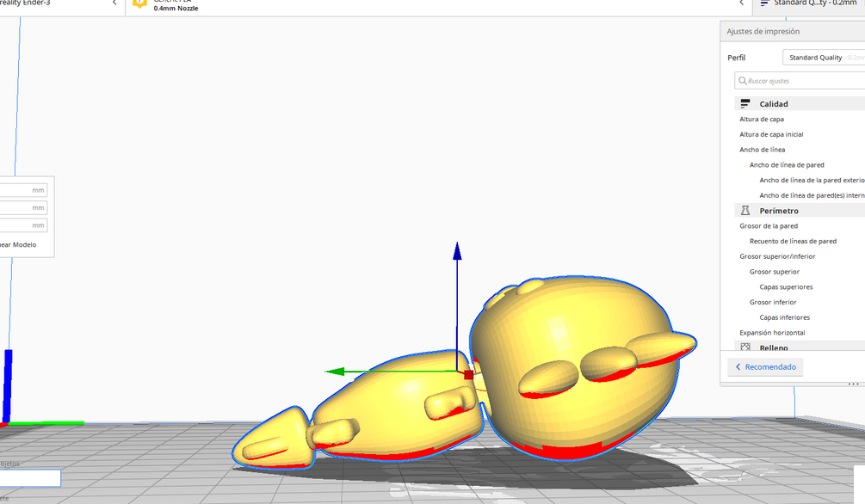Screen dimensions: 865x504
Task: Collapse the material and nozzle selector chevron
Action: [x=741, y=3]
